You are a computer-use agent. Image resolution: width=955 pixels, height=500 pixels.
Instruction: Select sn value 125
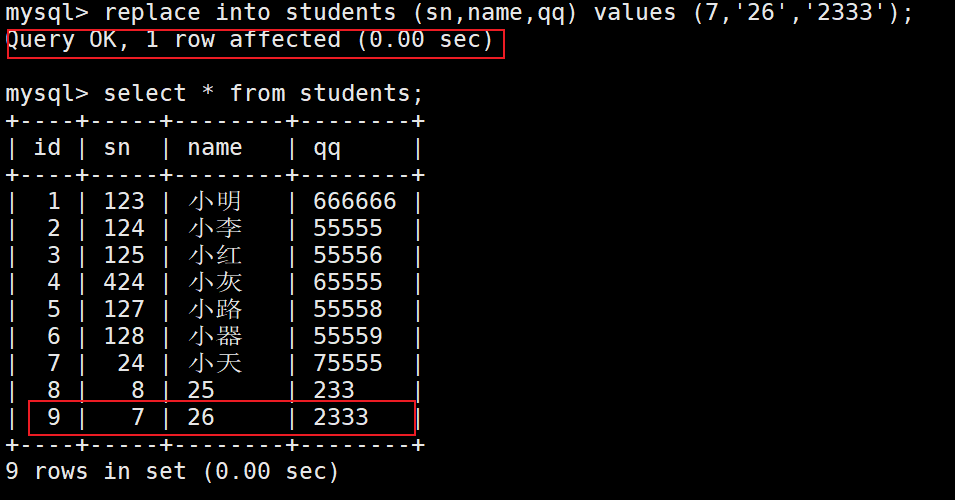(x=124, y=255)
